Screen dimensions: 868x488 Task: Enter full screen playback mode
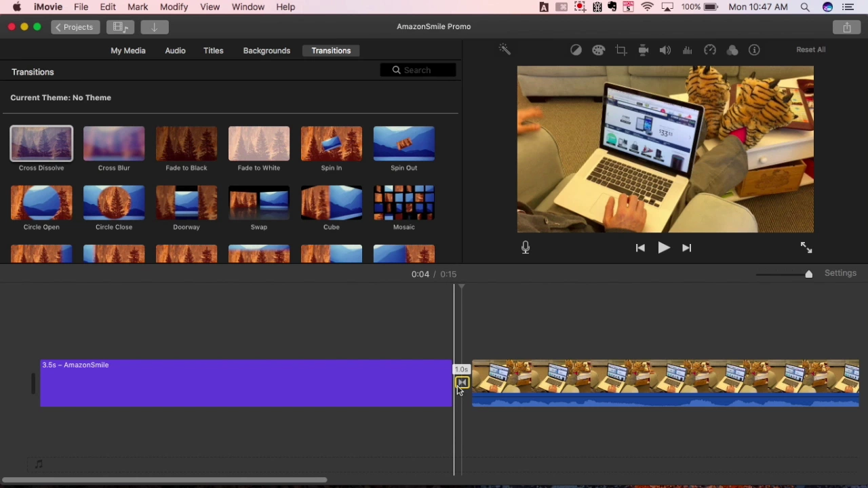click(806, 248)
